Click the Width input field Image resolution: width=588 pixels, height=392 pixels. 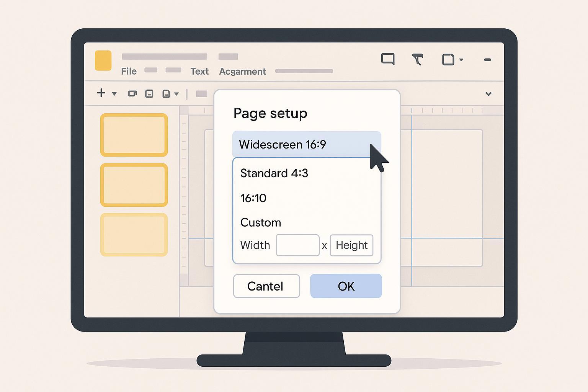pos(297,245)
